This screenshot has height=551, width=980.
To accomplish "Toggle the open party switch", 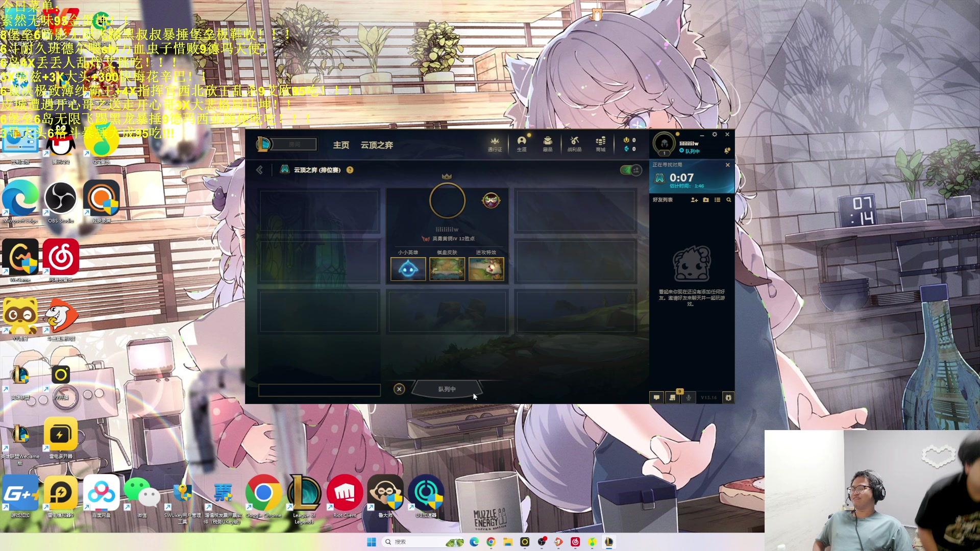I will [x=631, y=170].
